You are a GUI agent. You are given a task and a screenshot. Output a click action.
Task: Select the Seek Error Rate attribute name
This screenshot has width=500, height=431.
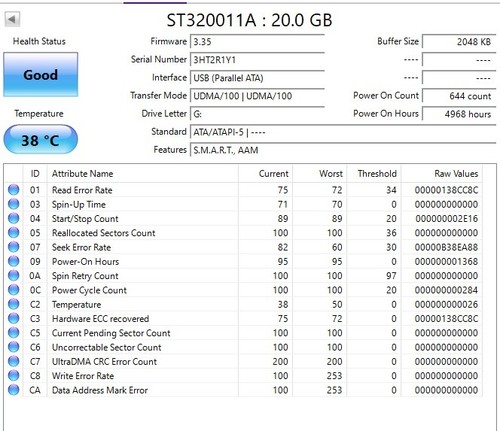[81, 247]
